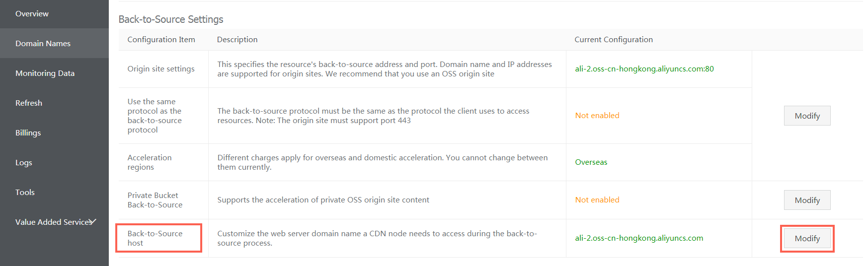Click the Configuration Item column header
Viewport: 868px width, 266px height.
coord(161,40)
